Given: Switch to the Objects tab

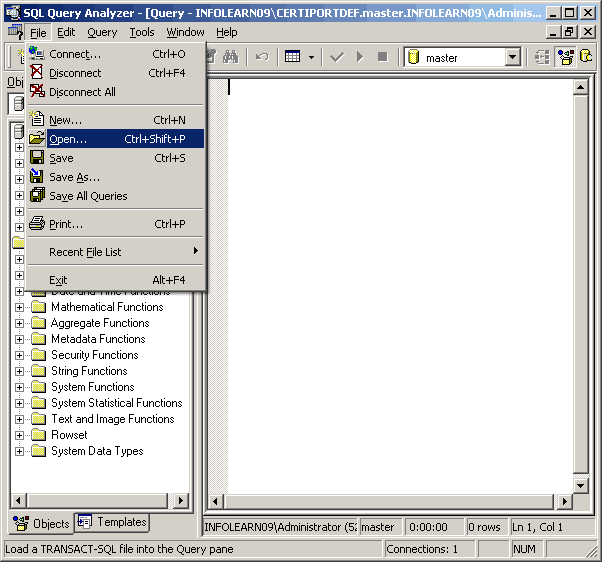Looking at the screenshot, I should [x=41, y=524].
